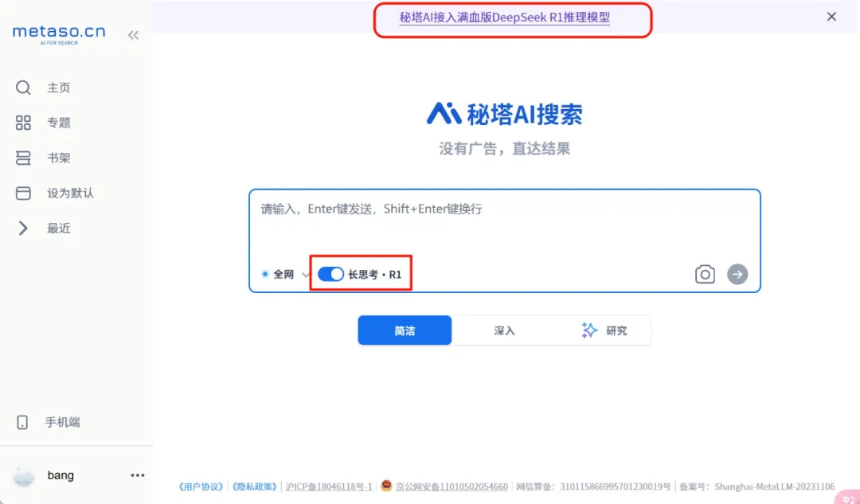Screen dimensions: 860x504
Task: Click the sparkle icon beside 研究
Action: [x=589, y=330]
